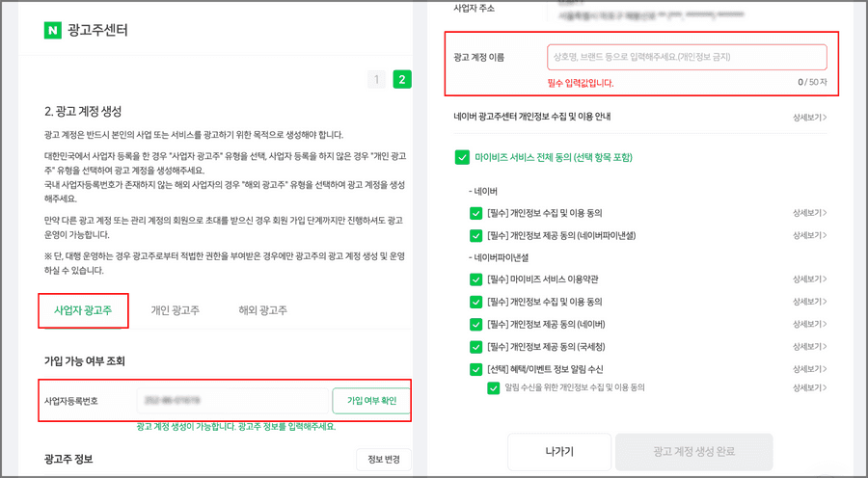This screenshot has width=868, height=478.
Task: Switch to the 해외 광고주 tab
Action: (x=262, y=310)
